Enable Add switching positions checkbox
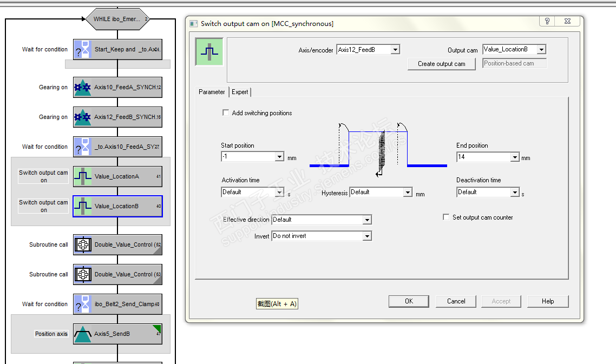Screen dimensions: 616x364 (x=226, y=112)
